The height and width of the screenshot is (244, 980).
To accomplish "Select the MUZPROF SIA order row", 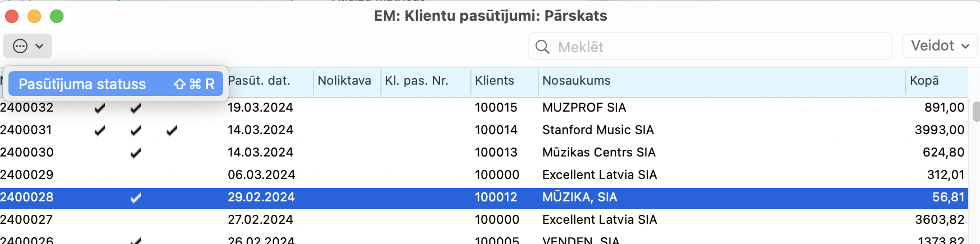I will [584, 108].
